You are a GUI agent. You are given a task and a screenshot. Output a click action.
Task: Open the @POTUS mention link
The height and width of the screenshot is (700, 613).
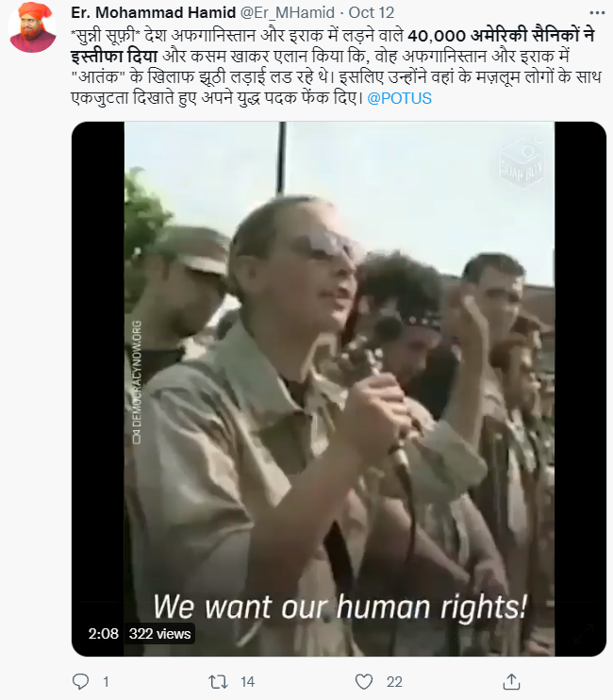399,98
